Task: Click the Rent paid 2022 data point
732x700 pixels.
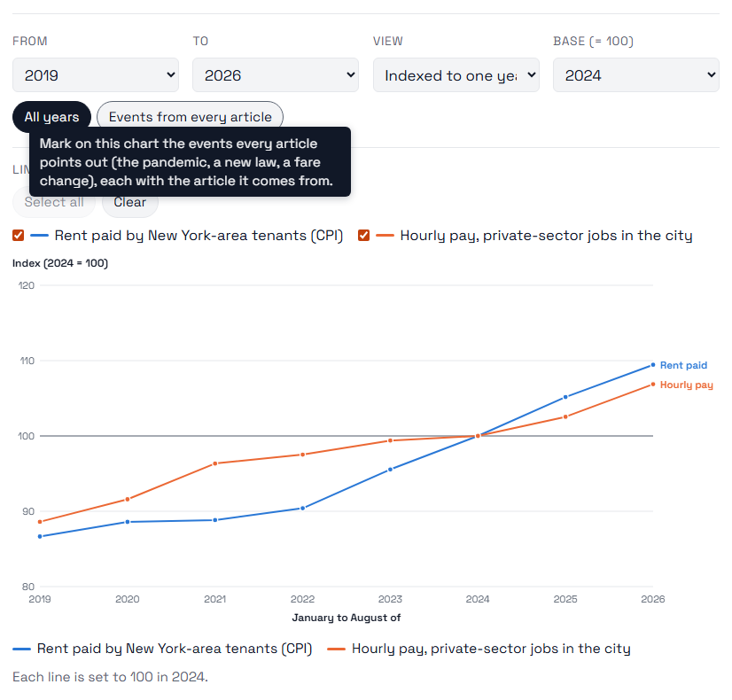Action: [x=302, y=509]
